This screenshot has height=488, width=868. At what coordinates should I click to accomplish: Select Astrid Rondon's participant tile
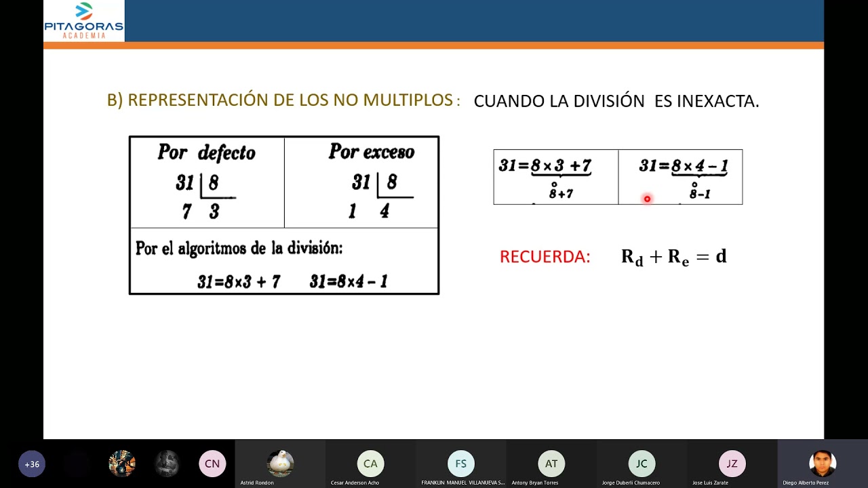point(280,464)
